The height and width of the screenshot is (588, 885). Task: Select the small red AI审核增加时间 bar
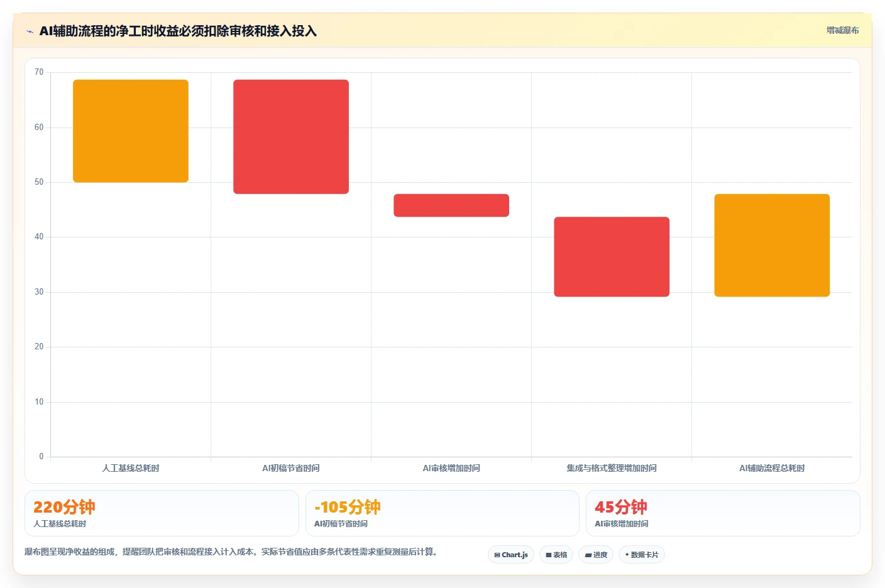point(451,205)
